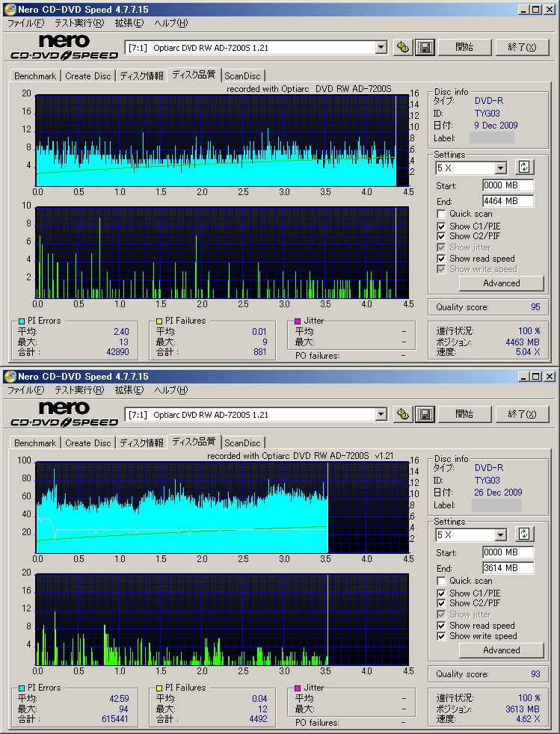Click speed value 4.62 X
Image resolution: width=560 pixels, height=734 pixels.
(x=528, y=719)
